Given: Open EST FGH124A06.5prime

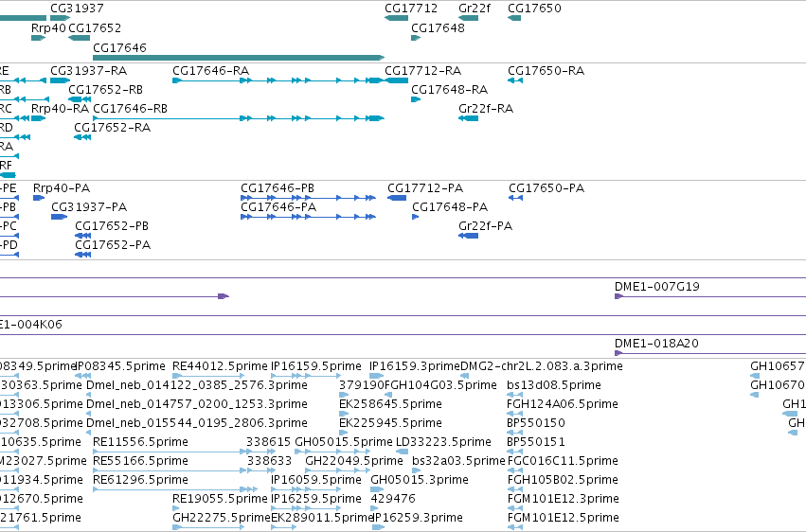Looking at the screenshot, I should 514,414.
